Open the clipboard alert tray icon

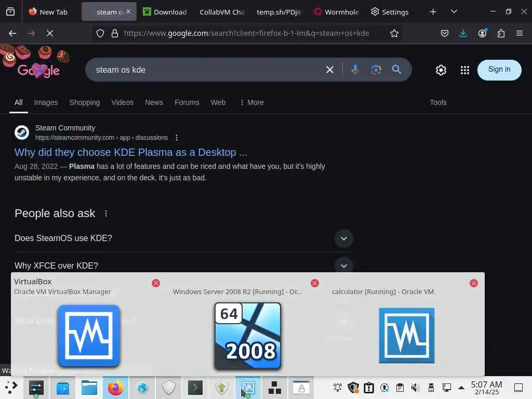coord(369,388)
